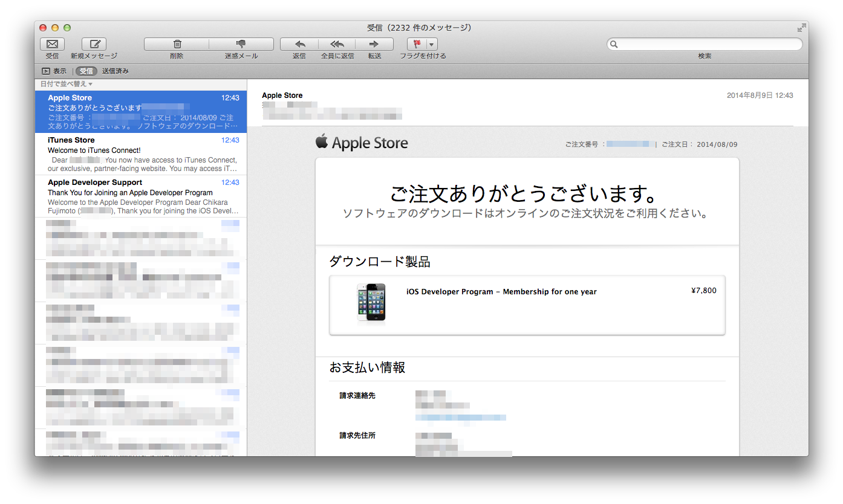Click the 請求先住所 label
The height and width of the screenshot is (504, 843).
point(357,435)
